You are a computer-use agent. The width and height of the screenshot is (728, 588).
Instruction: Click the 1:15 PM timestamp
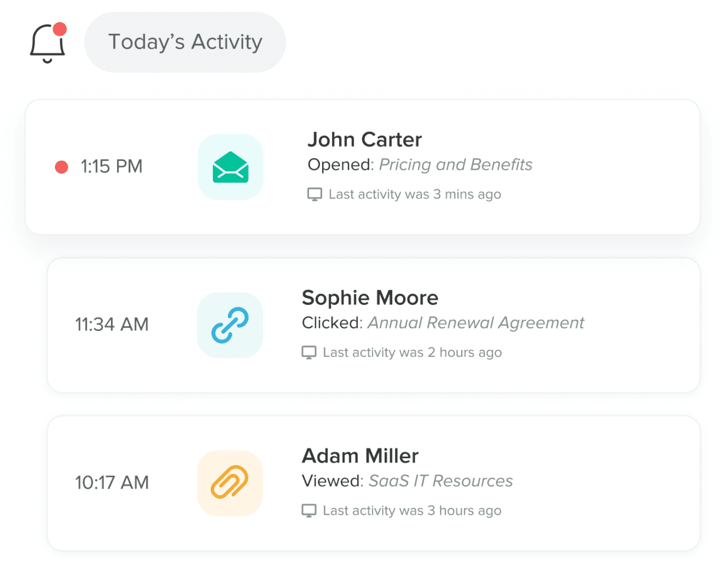(111, 167)
